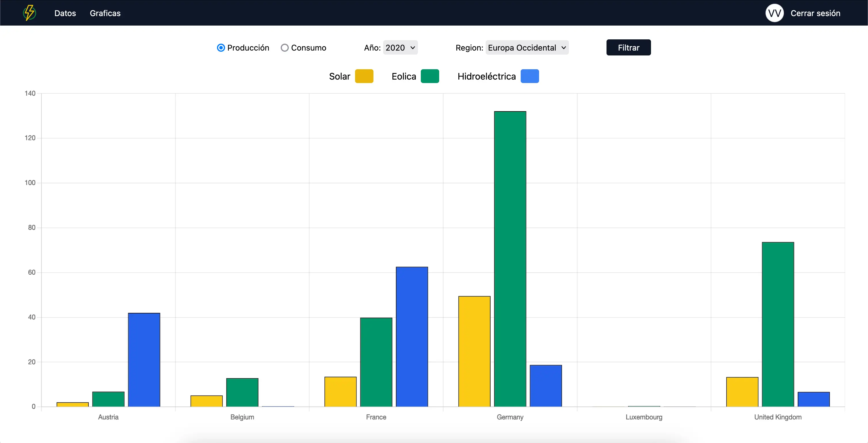
Task: Click the Luxembourg axis label
Action: coord(644,417)
